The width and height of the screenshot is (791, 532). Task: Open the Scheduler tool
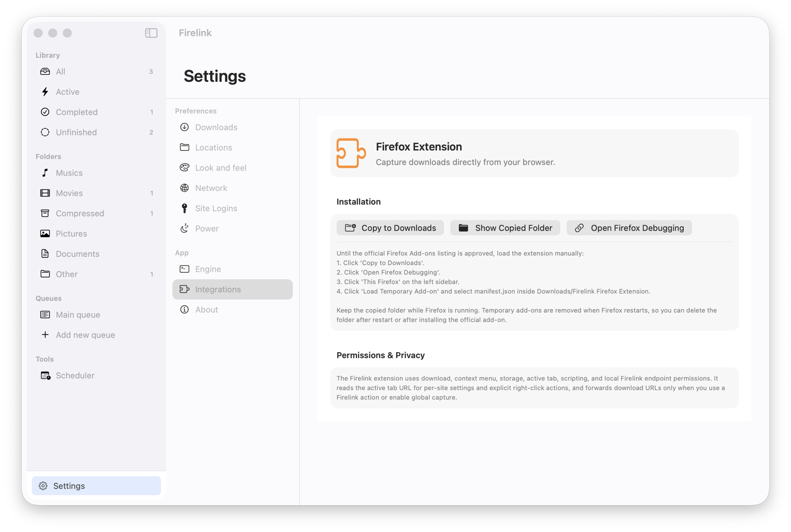(x=96, y=375)
